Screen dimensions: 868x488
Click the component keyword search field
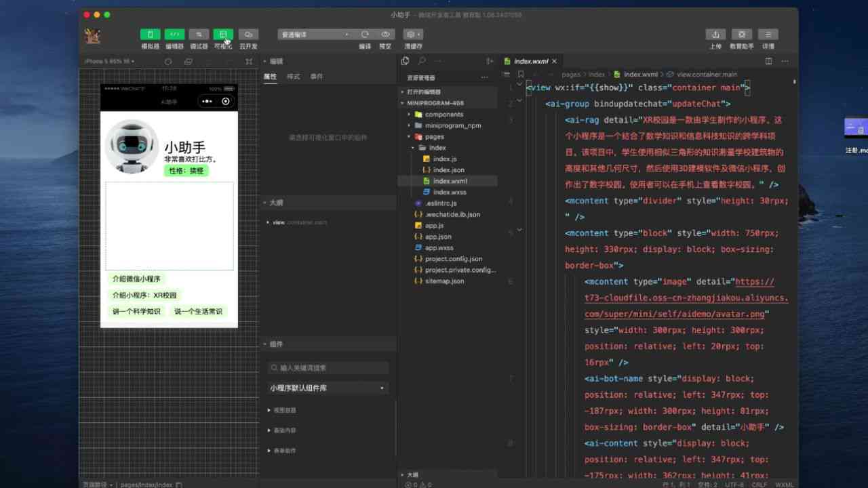click(x=328, y=368)
